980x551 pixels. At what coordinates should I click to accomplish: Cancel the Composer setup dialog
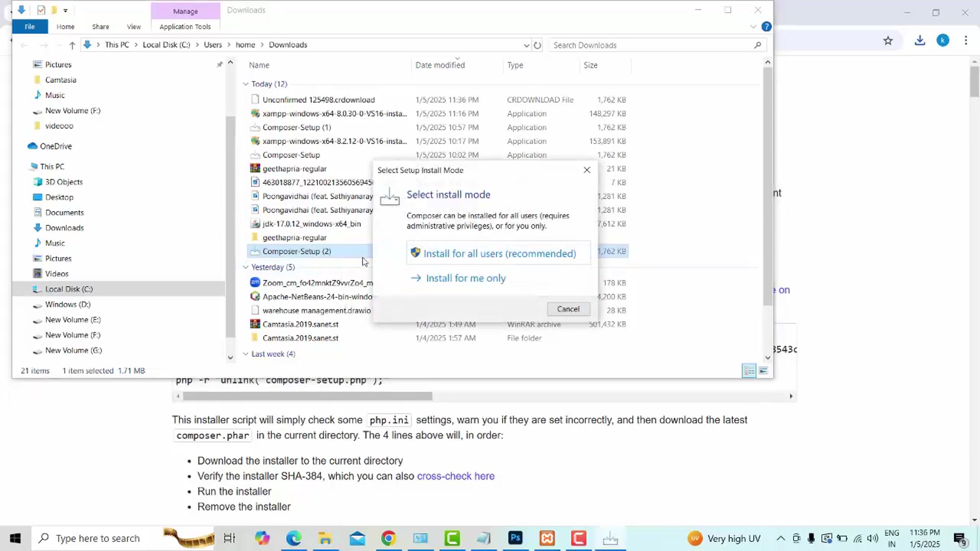[x=568, y=309]
